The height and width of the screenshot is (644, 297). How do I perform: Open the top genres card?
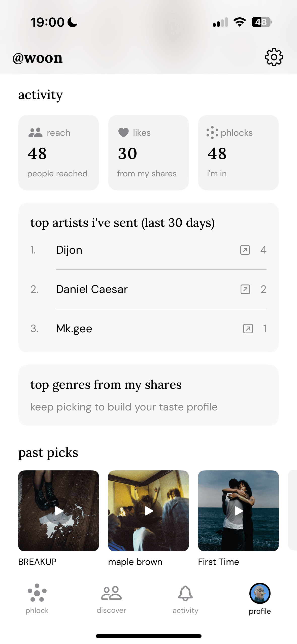[148, 395]
